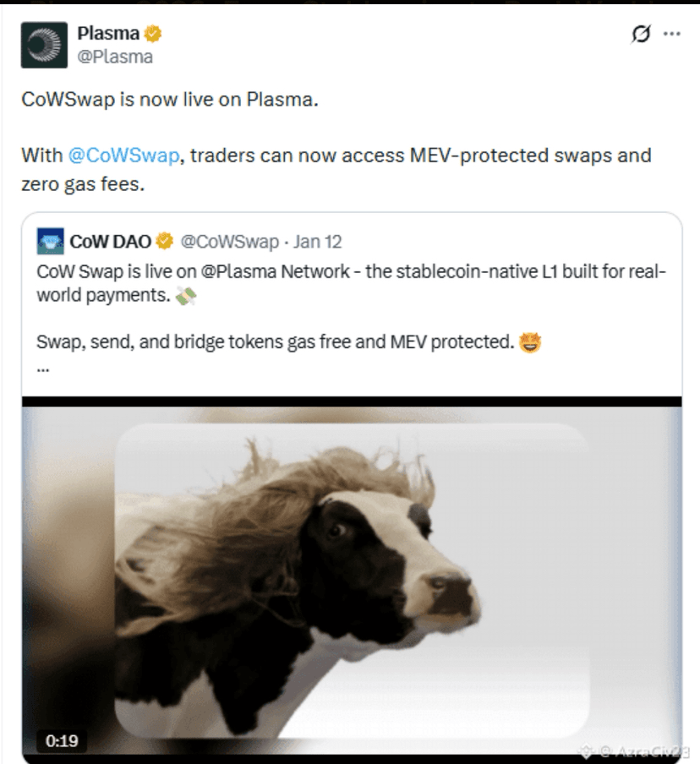Visit the @Plasma handle link
This screenshot has height=764, width=700.
pyautogui.click(x=115, y=57)
